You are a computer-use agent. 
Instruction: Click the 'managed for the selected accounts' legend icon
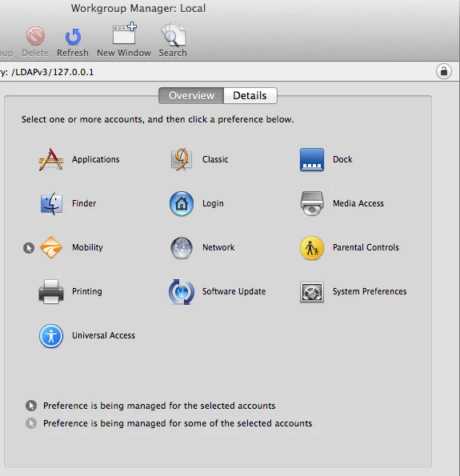[x=31, y=406]
